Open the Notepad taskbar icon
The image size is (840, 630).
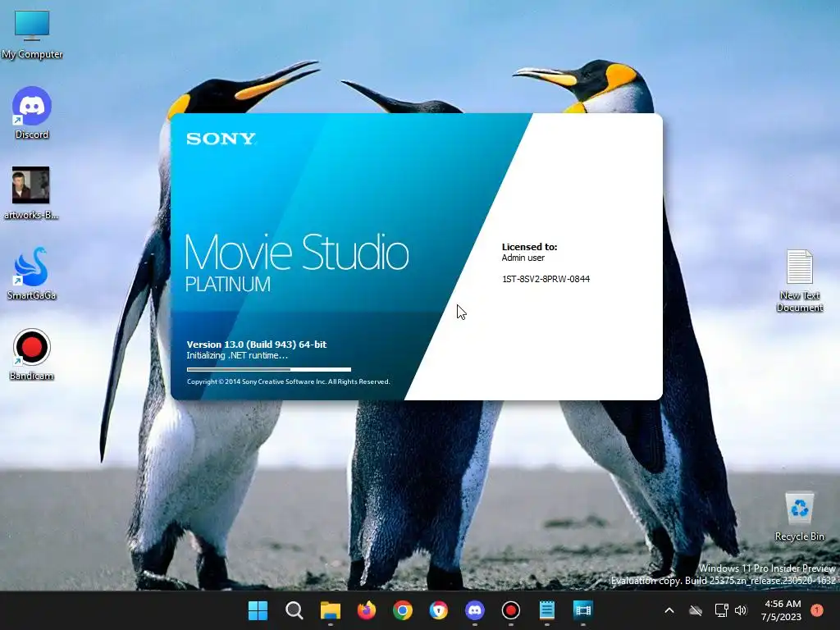[546, 610]
